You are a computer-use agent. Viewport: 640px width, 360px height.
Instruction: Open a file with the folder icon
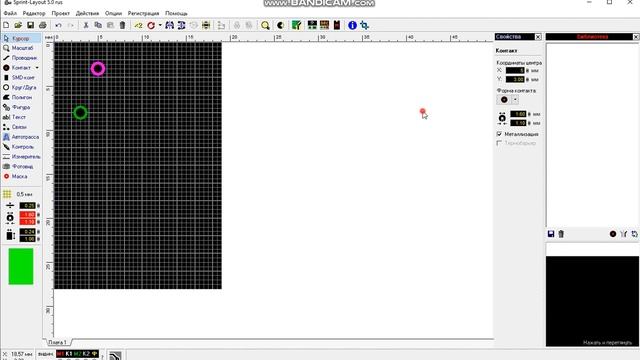(18, 25)
